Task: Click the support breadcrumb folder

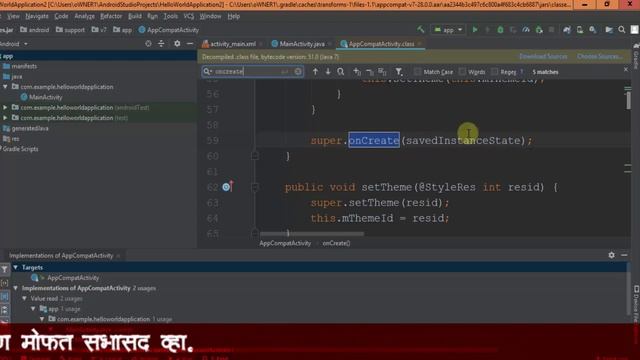Action: point(70,30)
